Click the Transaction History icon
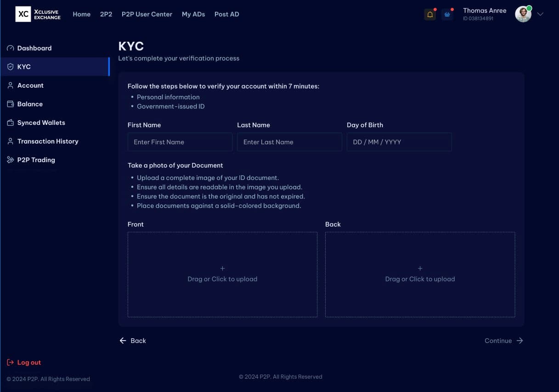559x392 pixels. point(10,141)
